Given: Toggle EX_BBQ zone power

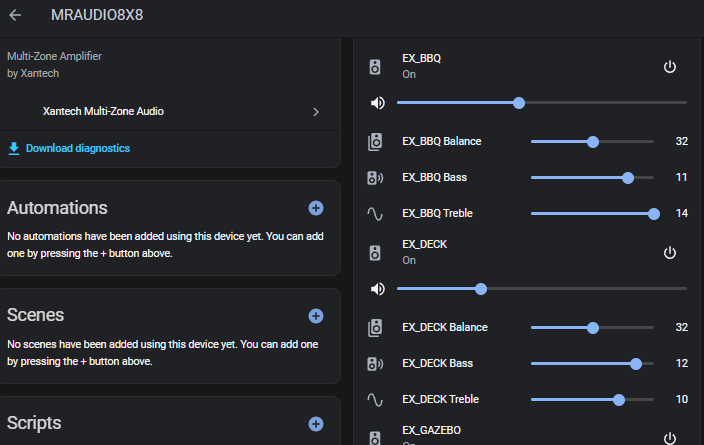Looking at the screenshot, I should coord(670,67).
